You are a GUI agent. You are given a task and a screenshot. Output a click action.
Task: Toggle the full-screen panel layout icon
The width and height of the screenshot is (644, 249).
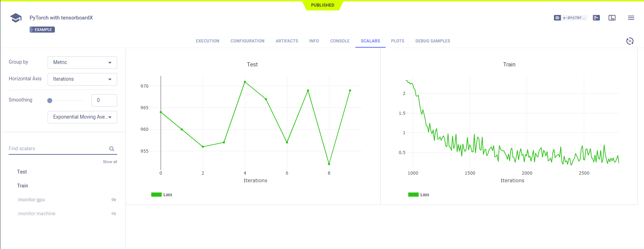point(612,18)
